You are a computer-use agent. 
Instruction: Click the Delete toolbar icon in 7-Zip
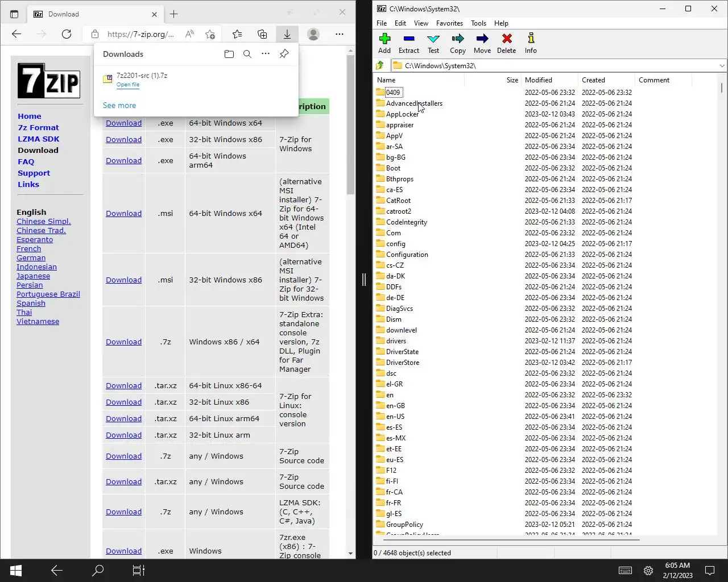pos(506,43)
